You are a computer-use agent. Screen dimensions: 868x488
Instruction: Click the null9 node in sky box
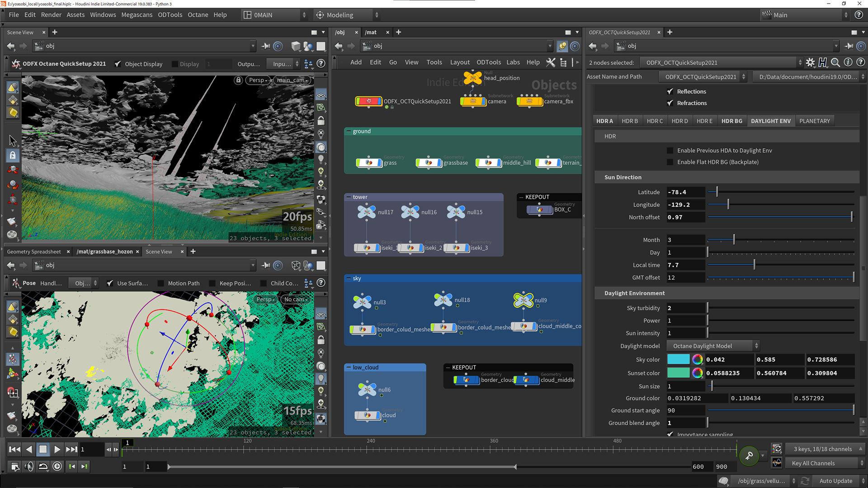point(524,300)
